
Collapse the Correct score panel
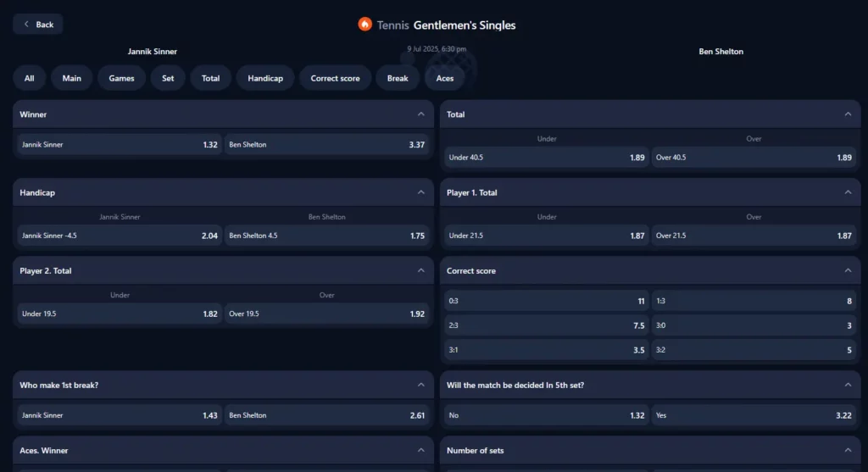point(848,271)
